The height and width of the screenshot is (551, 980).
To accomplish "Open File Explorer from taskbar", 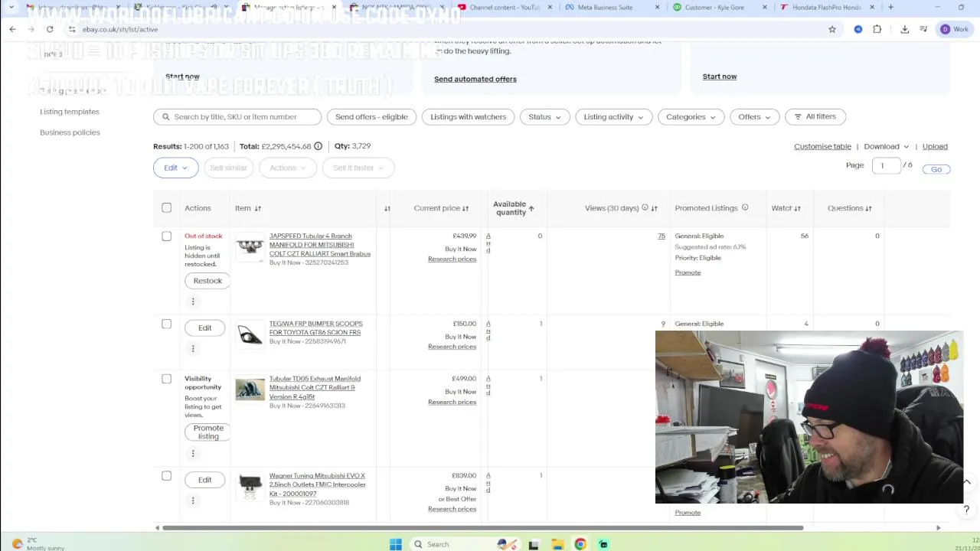I will pyautogui.click(x=557, y=544).
